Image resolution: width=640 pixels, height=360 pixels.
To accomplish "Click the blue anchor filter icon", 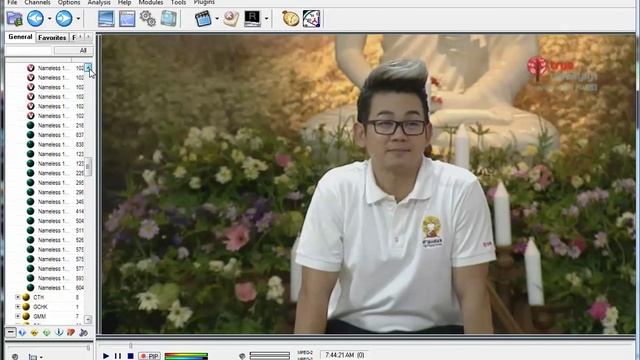I will [59, 333].
